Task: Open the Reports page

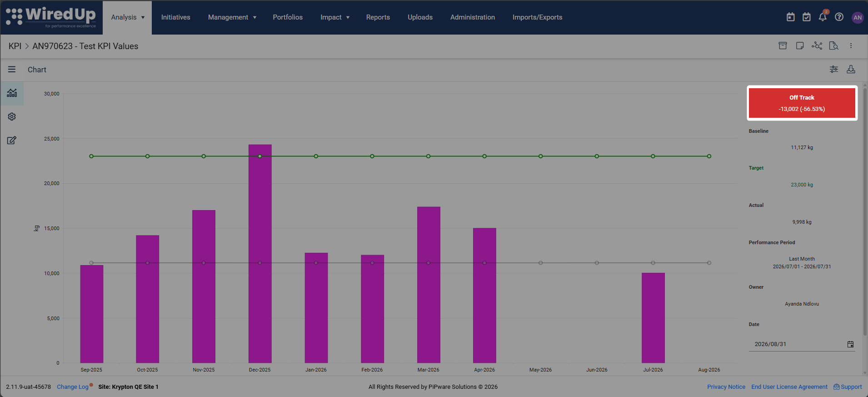Action: click(x=378, y=17)
